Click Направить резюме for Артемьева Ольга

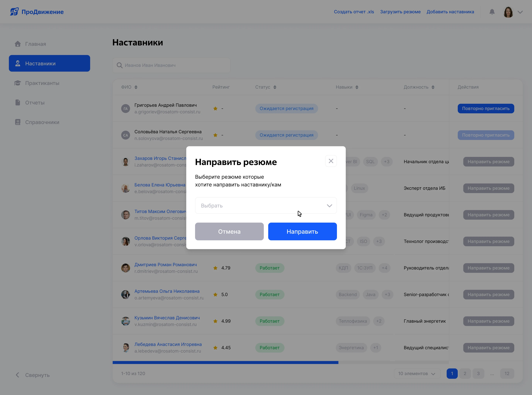pos(488,294)
